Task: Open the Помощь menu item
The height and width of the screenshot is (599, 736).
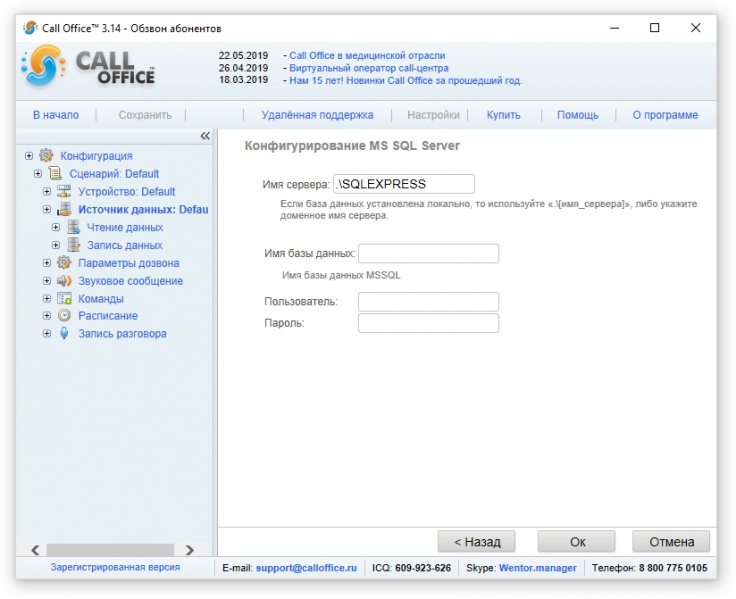Action: tap(578, 115)
